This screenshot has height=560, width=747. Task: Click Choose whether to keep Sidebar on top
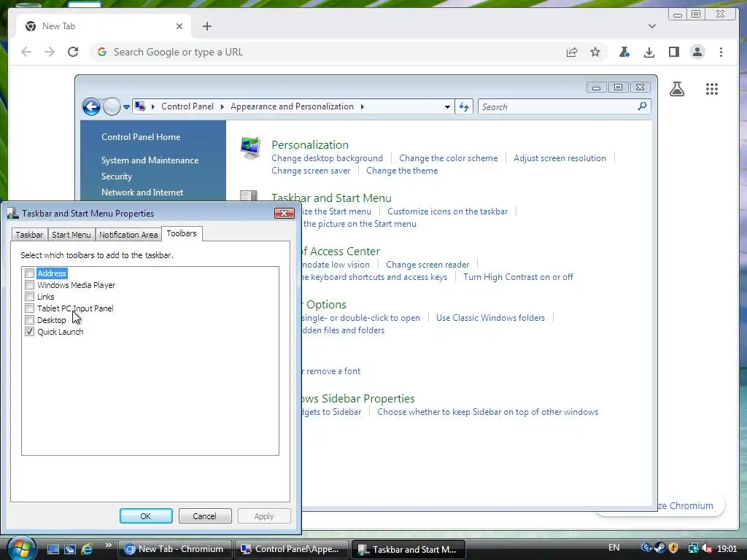point(487,412)
